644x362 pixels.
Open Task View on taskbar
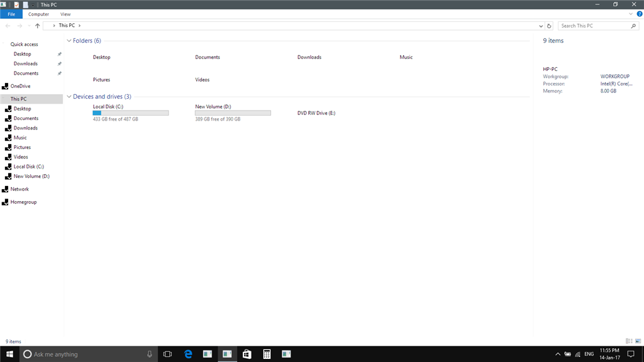tap(167, 354)
